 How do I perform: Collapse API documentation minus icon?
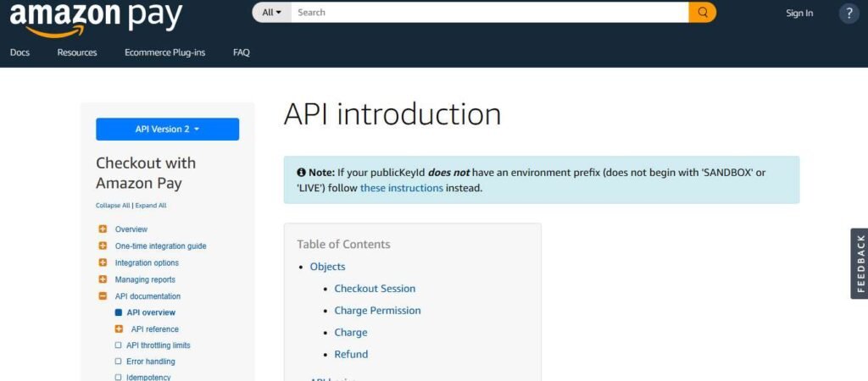pyautogui.click(x=103, y=296)
